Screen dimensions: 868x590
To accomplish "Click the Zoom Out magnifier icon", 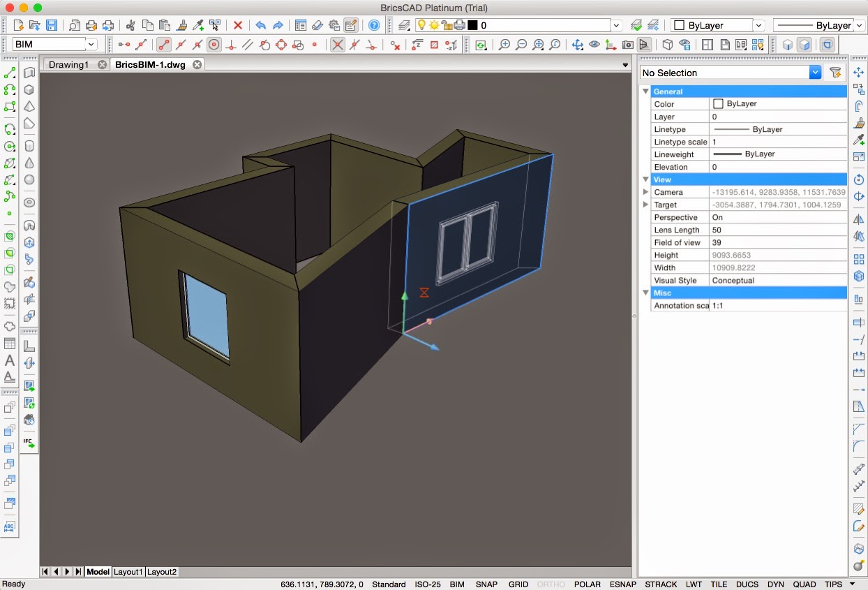I will pos(521,45).
